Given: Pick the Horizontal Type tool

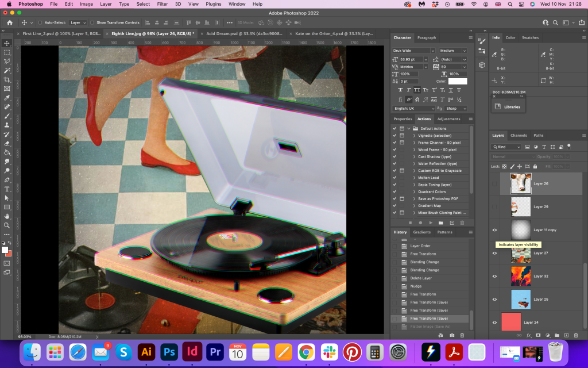Looking at the screenshot, I should (x=7, y=189).
